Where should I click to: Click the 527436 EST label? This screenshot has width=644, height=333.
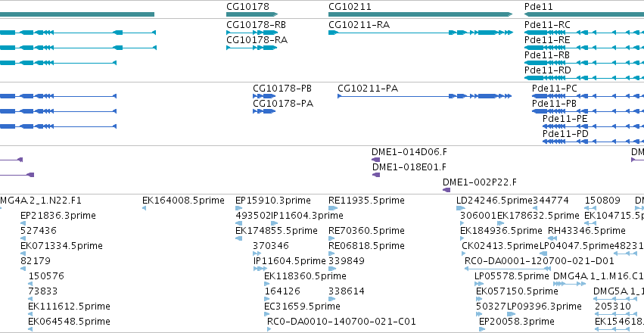click(x=39, y=230)
